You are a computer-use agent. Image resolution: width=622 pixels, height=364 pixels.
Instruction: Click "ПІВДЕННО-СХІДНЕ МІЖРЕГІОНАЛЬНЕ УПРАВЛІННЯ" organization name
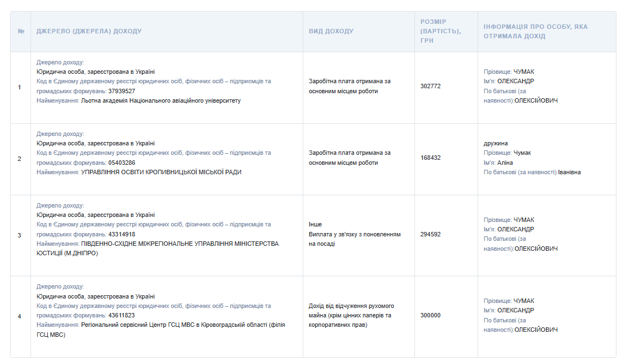point(179,244)
